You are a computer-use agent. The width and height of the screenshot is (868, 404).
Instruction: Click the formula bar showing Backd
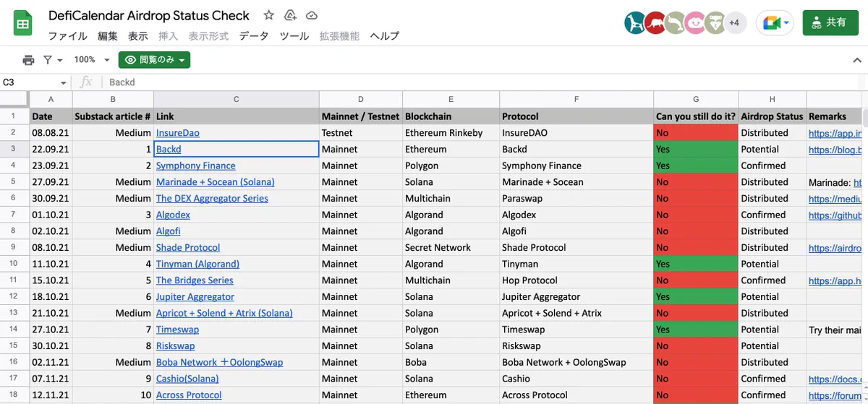tap(485, 82)
